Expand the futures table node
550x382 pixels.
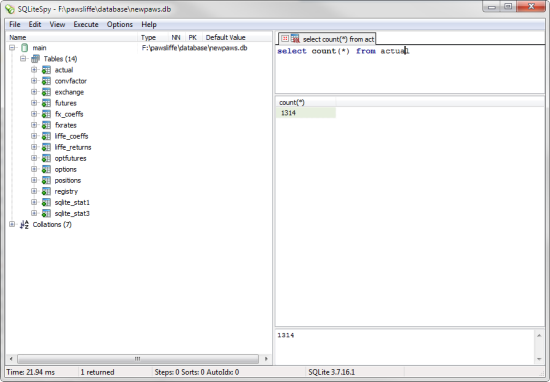pyautogui.click(x=34, y=103)
